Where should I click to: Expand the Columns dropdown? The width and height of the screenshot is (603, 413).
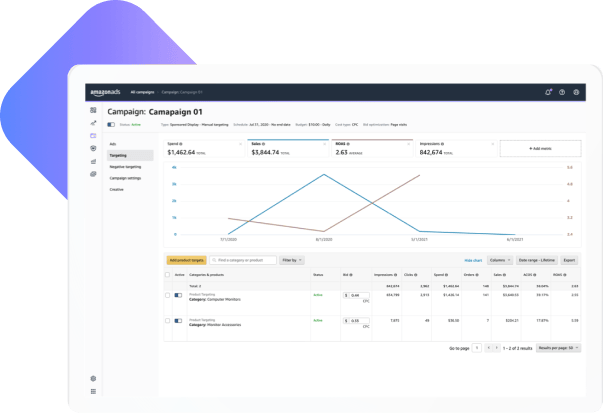pos(498,260)
